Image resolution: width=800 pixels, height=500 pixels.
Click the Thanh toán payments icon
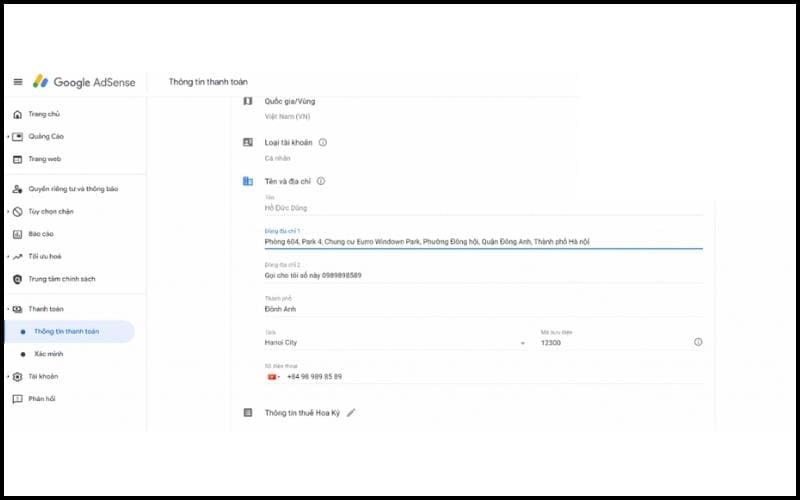tap(17, 309)
